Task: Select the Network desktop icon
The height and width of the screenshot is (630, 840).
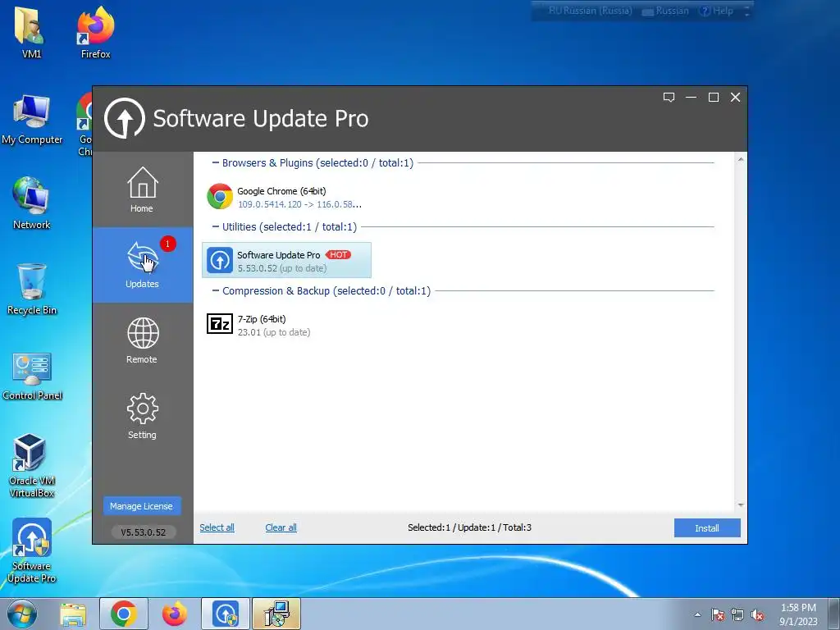Action: [x=32, y=203]
